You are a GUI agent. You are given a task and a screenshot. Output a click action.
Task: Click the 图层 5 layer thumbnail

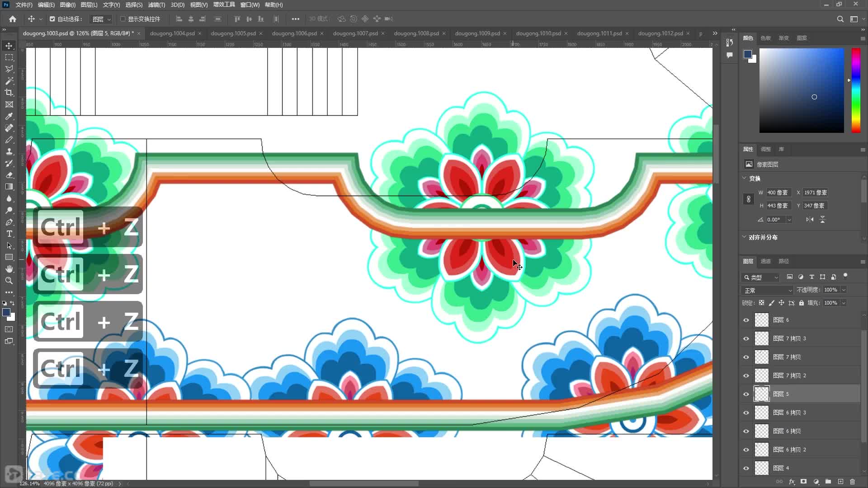(762, 394)
